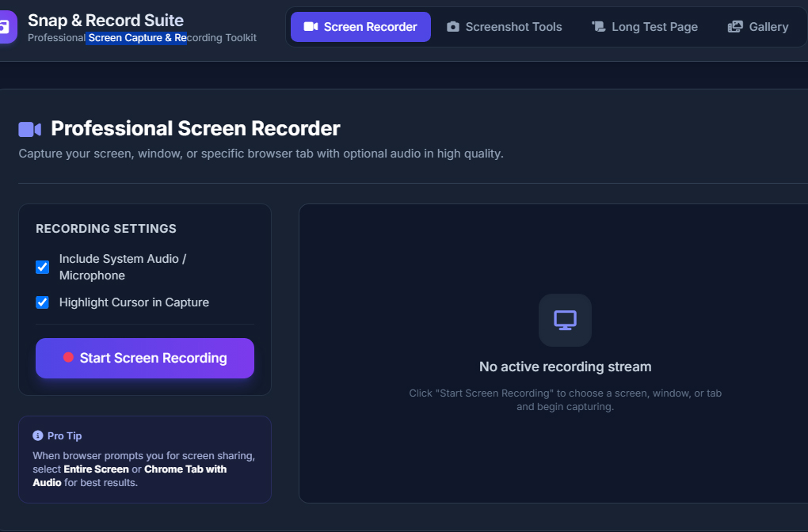Click the 'Highlight Cursor in Capture' label
Image resolution: width=808 pixels, height=532 pixels.
pyautogui.click(x=134, y=302)
